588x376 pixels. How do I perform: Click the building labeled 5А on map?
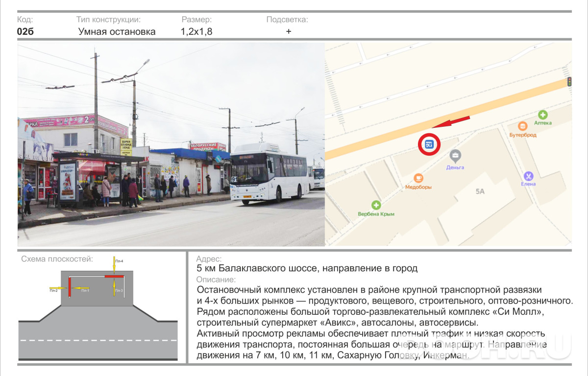pos(480,191)
